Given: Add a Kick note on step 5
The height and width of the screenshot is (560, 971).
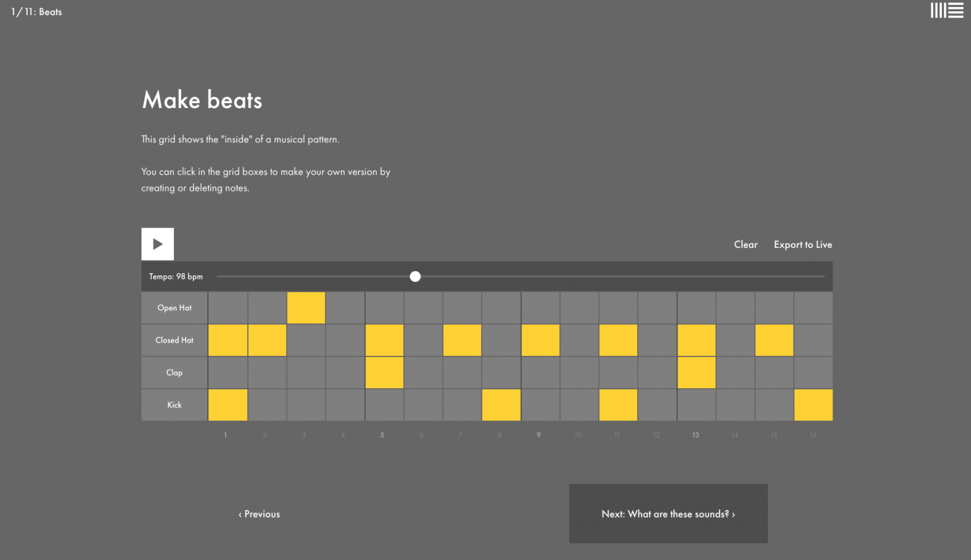Looking at the screenshot, I should coord(384,405).
